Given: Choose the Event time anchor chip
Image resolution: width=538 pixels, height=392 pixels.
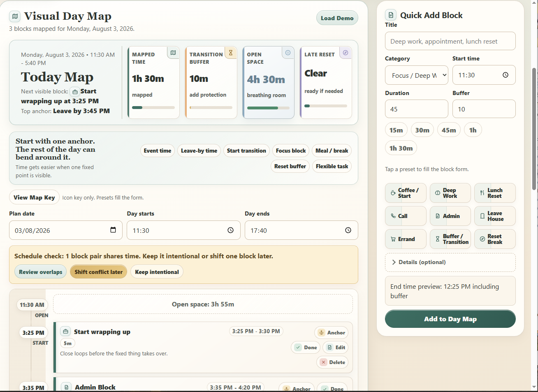Looking at the screenshot, I should pos(158,151).
